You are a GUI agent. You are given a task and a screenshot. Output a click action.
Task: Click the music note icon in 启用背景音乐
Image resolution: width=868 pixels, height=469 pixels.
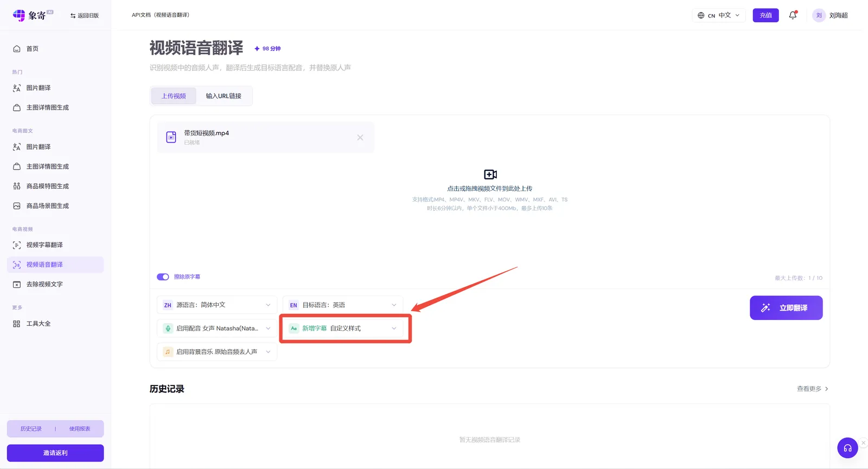coord(168,352)
